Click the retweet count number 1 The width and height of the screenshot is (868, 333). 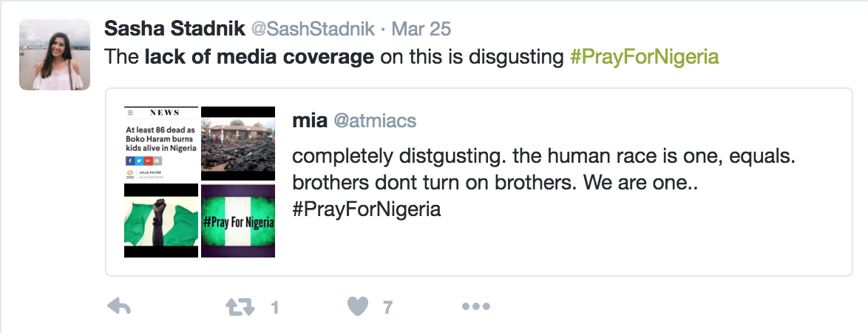275,307
